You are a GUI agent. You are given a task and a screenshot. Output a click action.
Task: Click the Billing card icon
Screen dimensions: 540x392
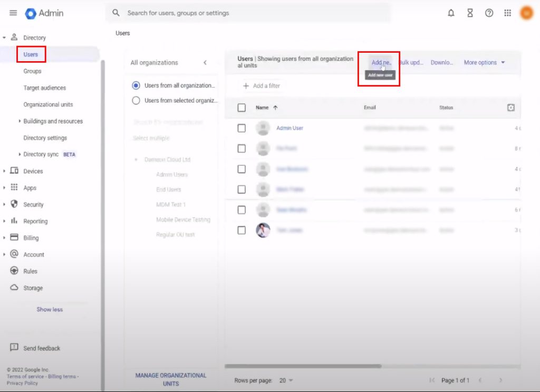click(x=14, y=237)
